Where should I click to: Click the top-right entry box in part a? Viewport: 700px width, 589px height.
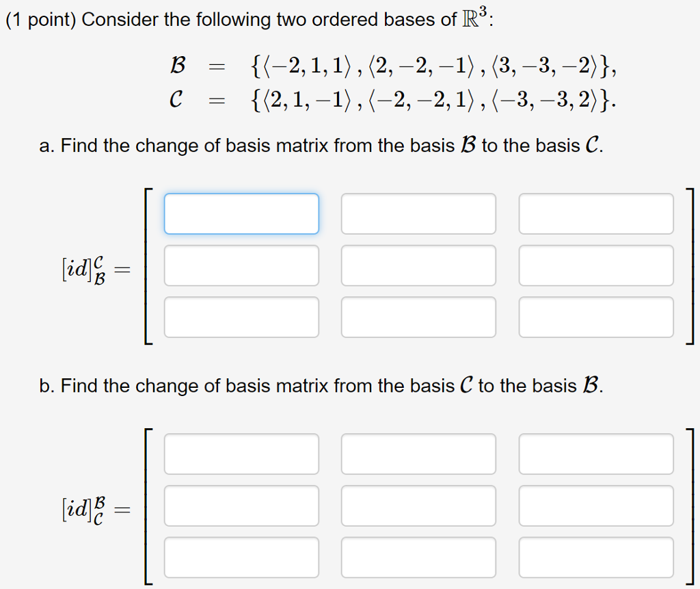pos(596,213)
